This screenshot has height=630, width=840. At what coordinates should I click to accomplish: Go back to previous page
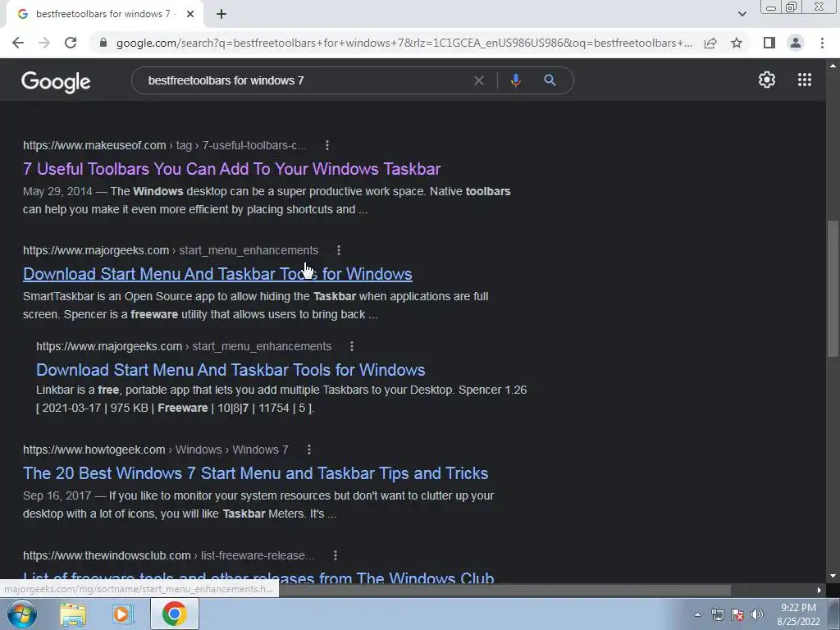[x=18, y=43]
